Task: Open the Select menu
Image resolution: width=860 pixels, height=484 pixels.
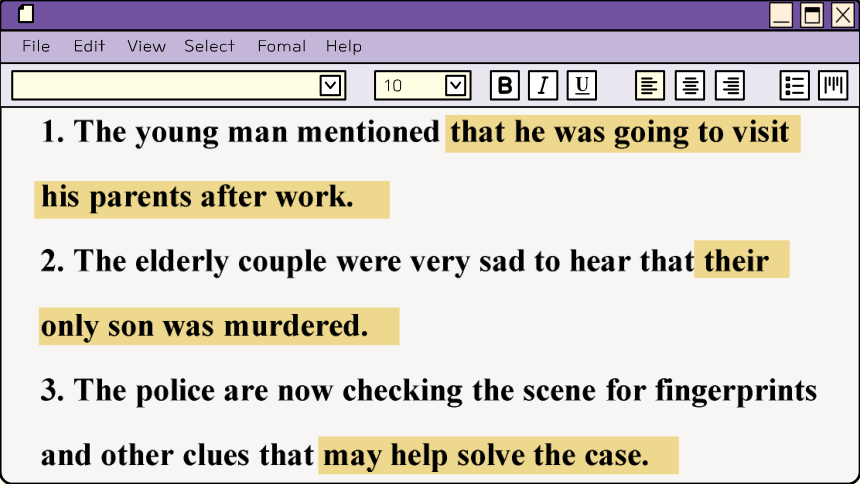Action: click(x=210, y=46)
